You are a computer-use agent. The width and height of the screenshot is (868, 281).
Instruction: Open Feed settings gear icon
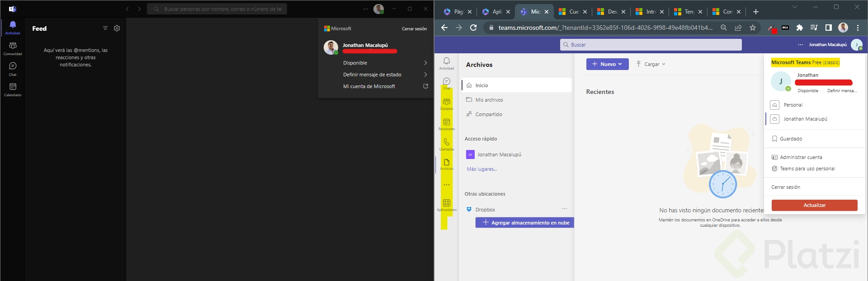[117, 28]
